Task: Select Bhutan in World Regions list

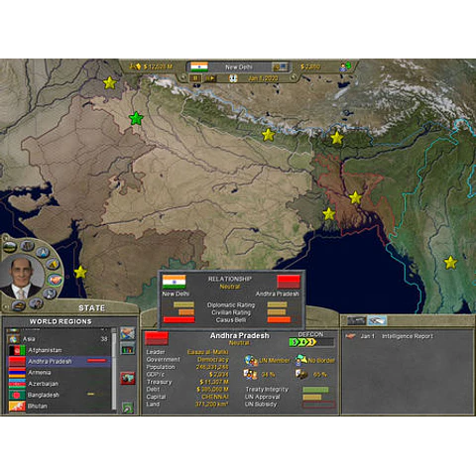Action: 59,407
